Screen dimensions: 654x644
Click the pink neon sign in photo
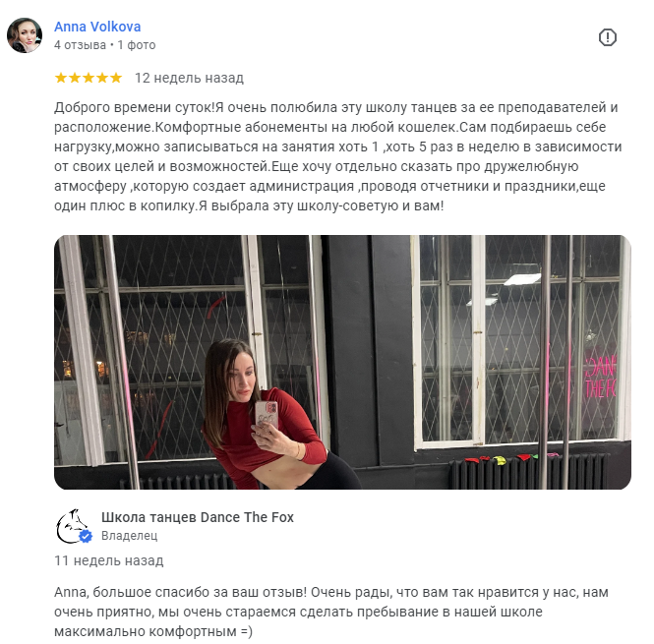point(601,377)
